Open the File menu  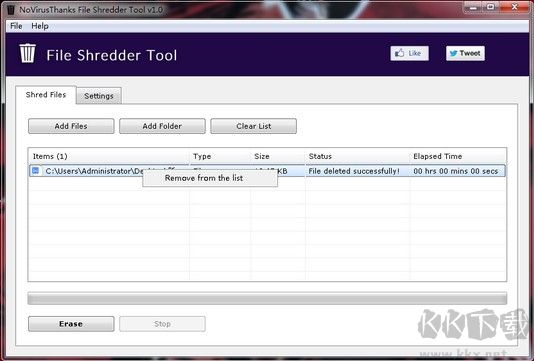(16, 26)
